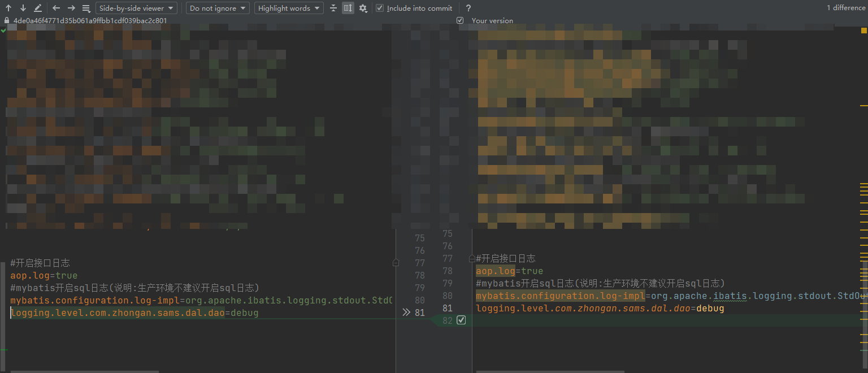This screenshot has height=373, width=868.
Task: Click the lock icon beside revision hash
Action: click(7, 20)
